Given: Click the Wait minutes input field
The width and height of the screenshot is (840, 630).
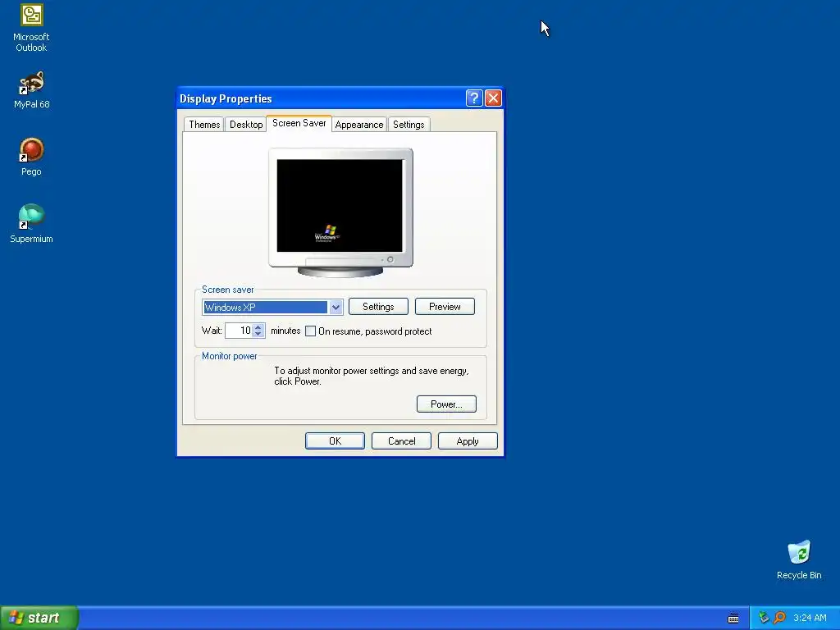Looking at the screenshot, I should tap(239, 331).
